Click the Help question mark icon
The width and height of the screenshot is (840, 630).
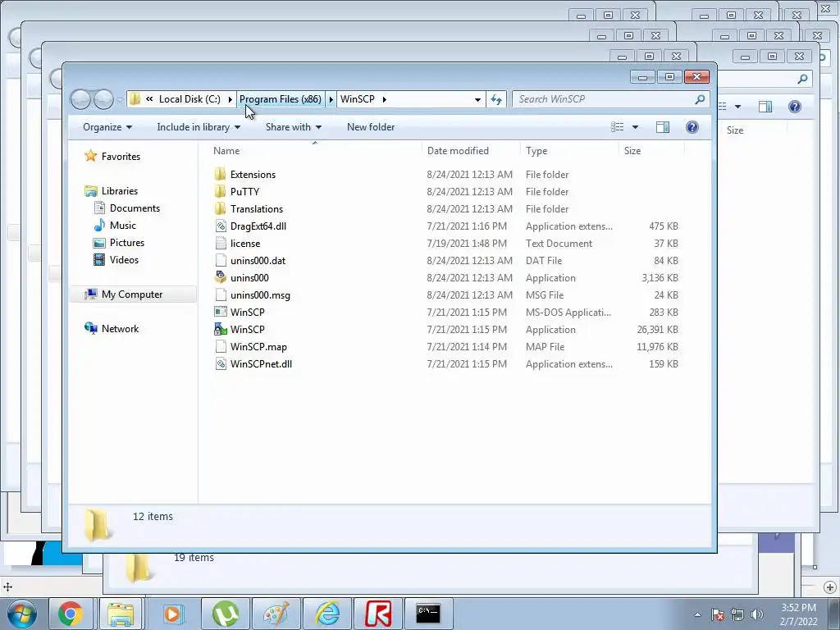tap(692, 127)
